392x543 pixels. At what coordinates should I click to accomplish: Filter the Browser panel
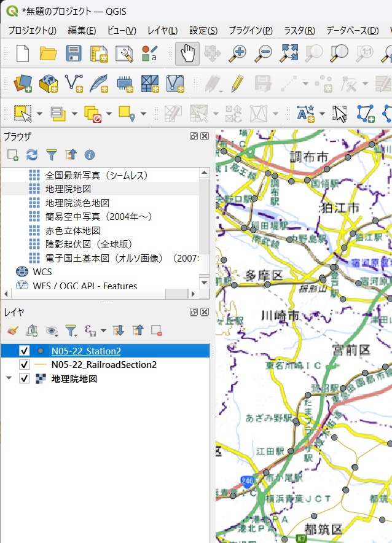[51, 155]
